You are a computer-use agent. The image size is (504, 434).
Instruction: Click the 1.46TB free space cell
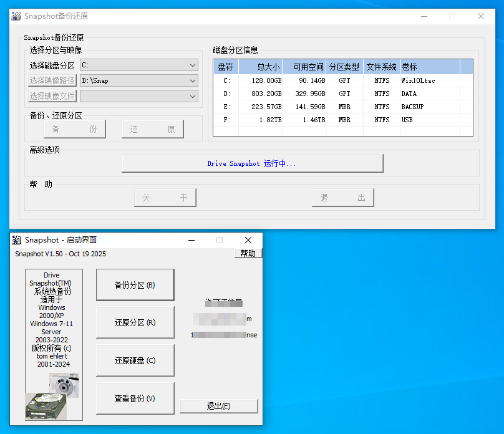pyautogui.click(x=314, y=120)
